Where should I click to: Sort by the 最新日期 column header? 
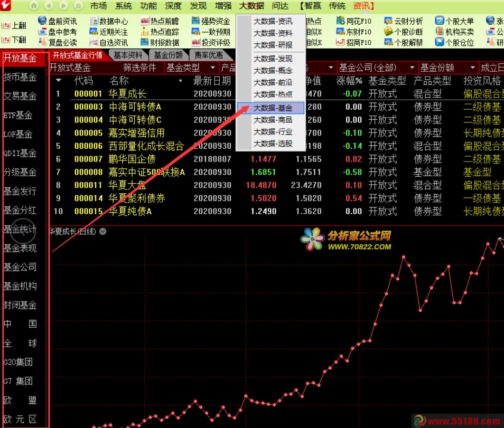(212, 80)
